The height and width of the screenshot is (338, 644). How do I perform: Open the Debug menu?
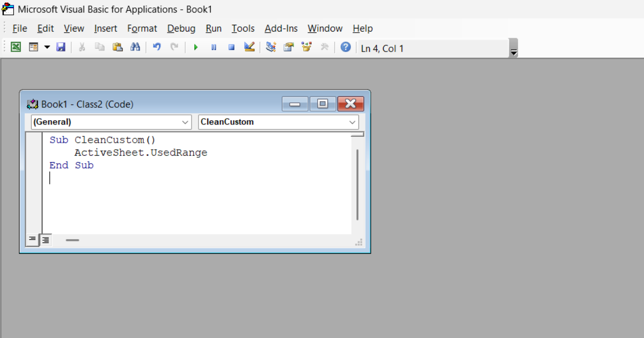coord(181,28)
